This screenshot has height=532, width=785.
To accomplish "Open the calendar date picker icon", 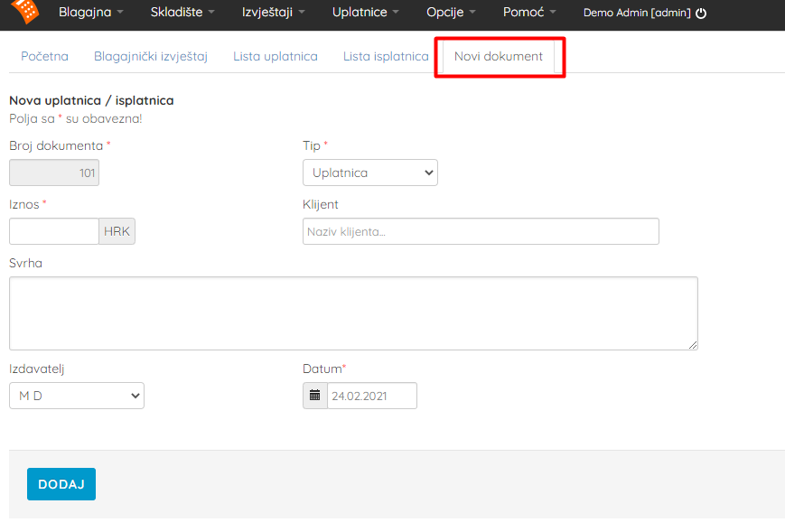I will 315,396.
